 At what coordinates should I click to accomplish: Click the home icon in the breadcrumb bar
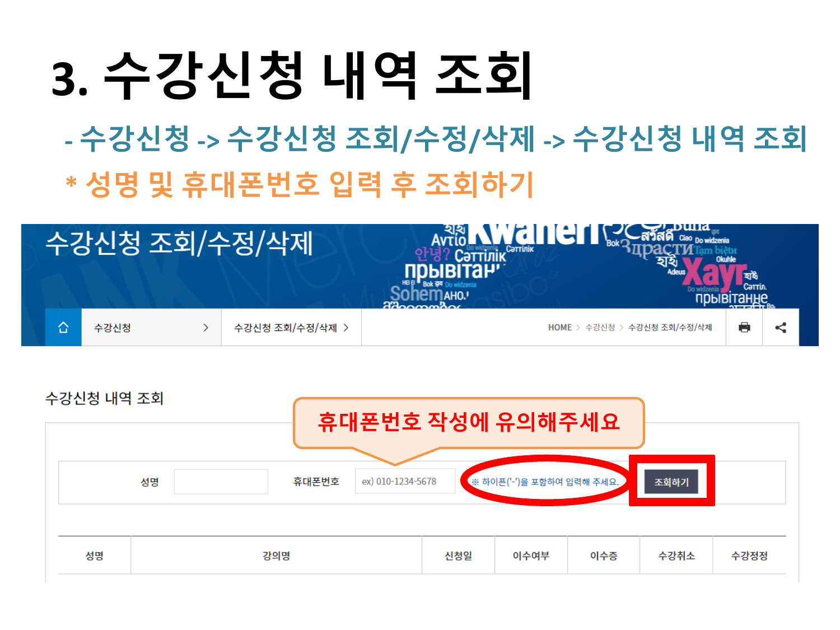coord(63,328)
